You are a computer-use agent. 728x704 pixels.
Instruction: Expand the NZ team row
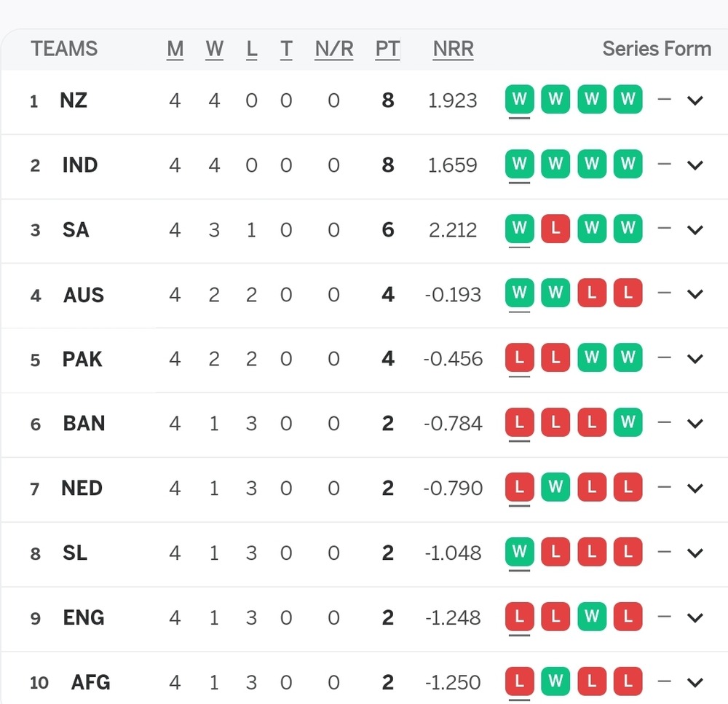[x=695, y=100]
